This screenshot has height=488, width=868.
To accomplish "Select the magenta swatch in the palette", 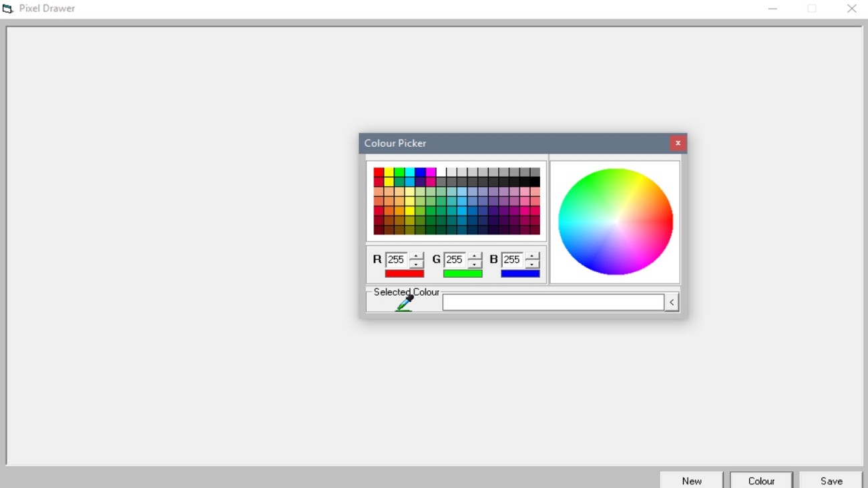I will coord(431,171).
